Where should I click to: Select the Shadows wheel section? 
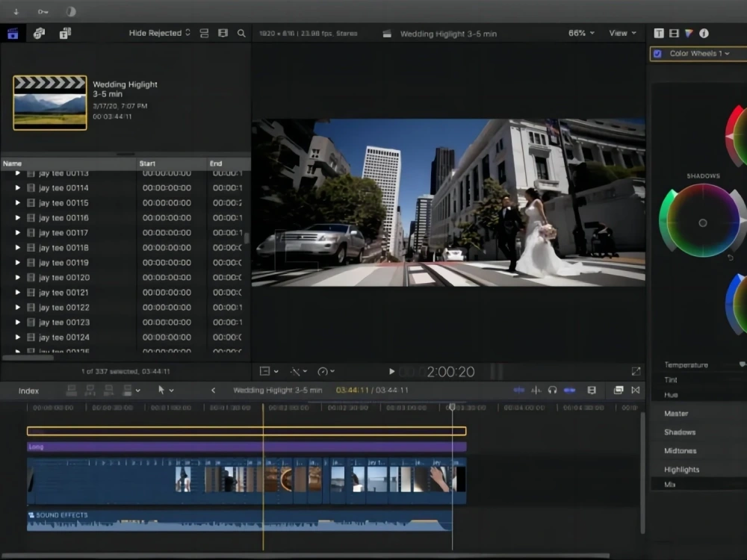click(680, 432)
